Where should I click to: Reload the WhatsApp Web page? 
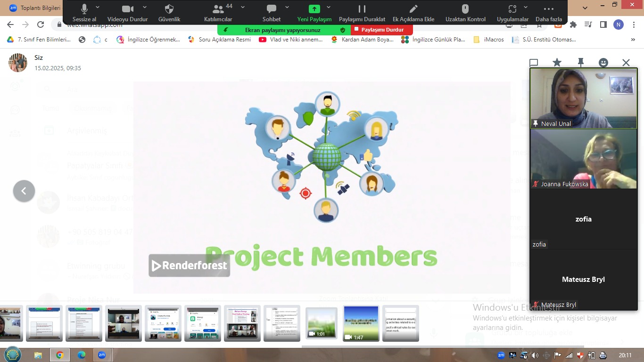coord(41,25)
